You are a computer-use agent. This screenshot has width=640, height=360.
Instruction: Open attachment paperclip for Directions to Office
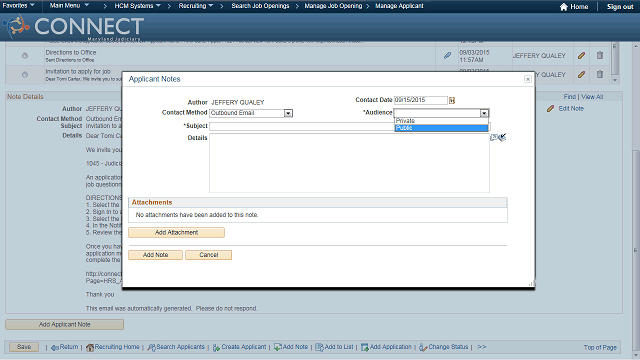click(x=447, y=56)
